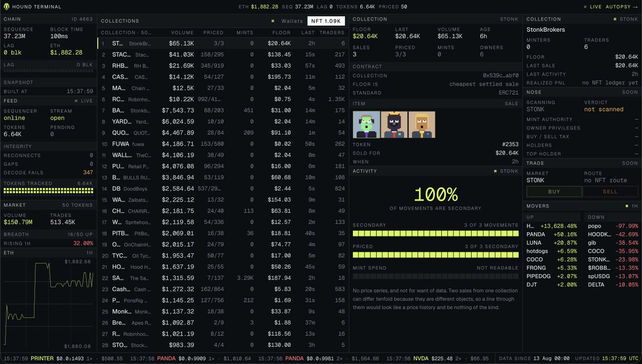Select the FUWA fuwa collection row

pyautogui.click(x=223, y=143)
